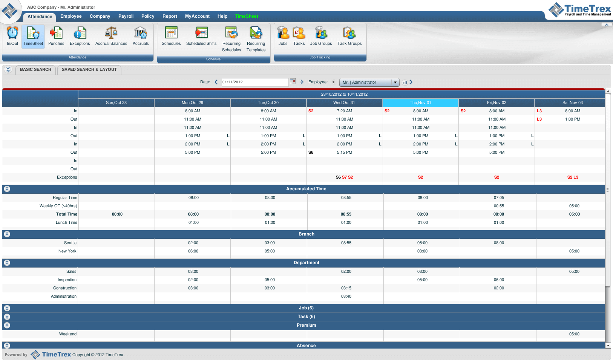Screen dimensions: 613x364
Task: Collapse the Branch section
Action: 7,234
